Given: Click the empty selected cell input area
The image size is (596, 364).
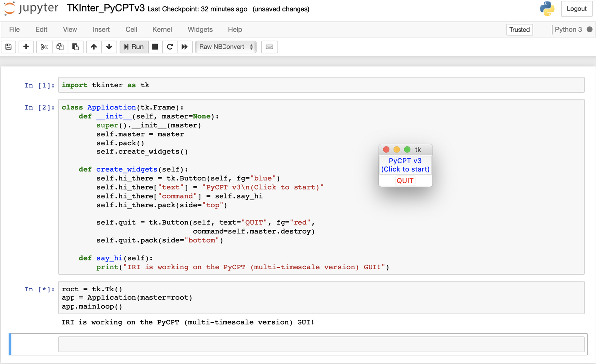Looking at the screenshot, I should pos(321,344).
